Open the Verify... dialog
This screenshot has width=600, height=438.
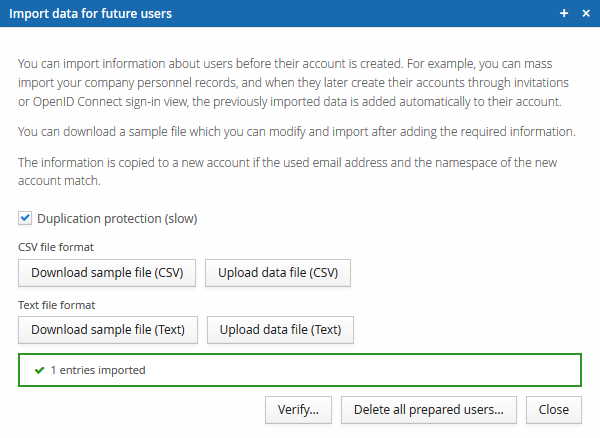(299, 409)
